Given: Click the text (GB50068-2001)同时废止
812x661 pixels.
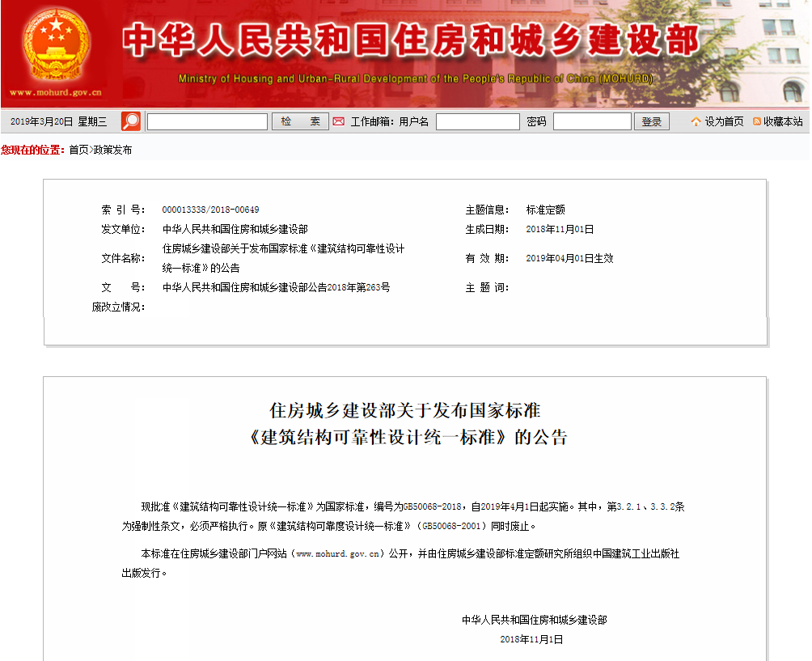Looking at the screenshot, I should [x=476, y=527].
